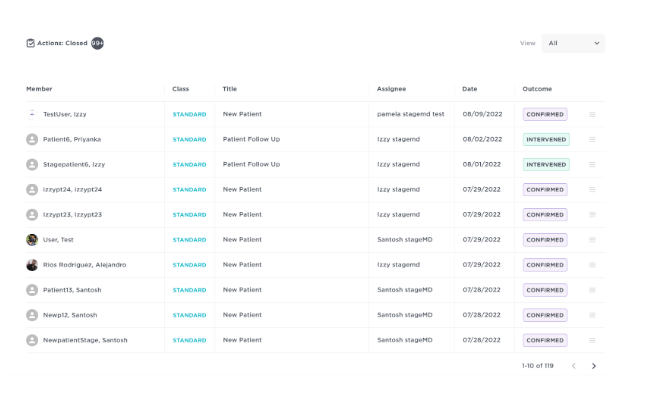Open row menu for Rios Rodriguez, Alejandro

pos(592,265)
